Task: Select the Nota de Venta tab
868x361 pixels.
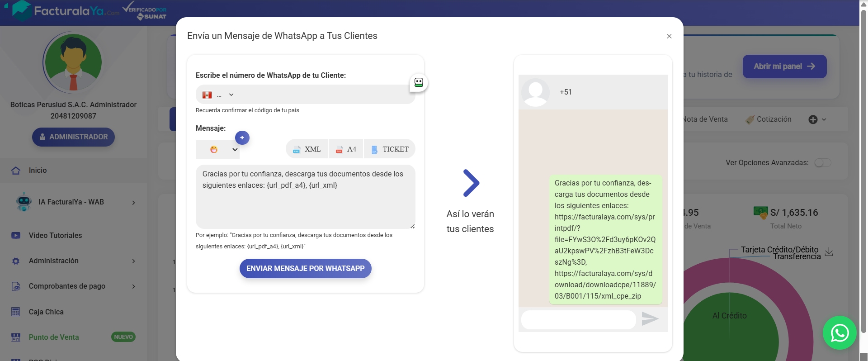Action: pyautogui.click(x=705, y=119)
